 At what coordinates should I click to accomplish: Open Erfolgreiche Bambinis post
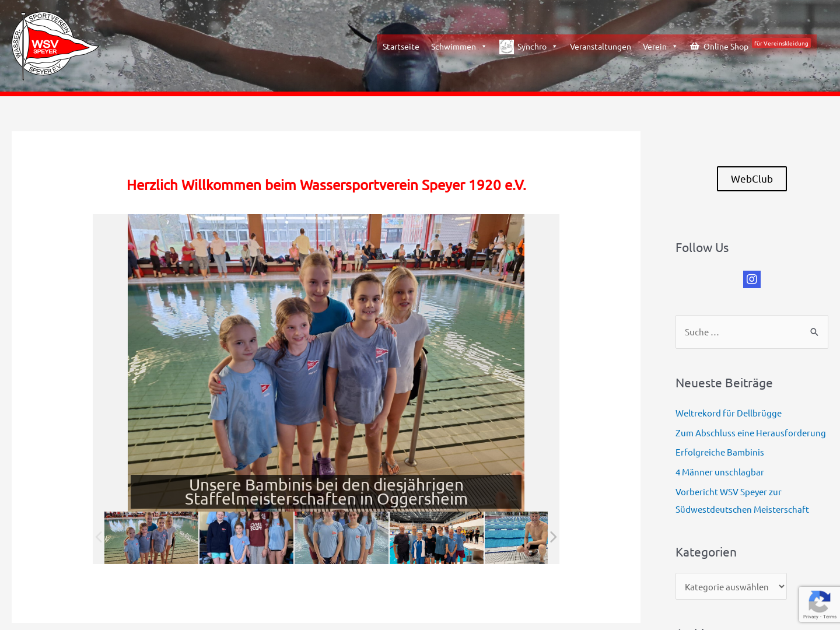720,452
